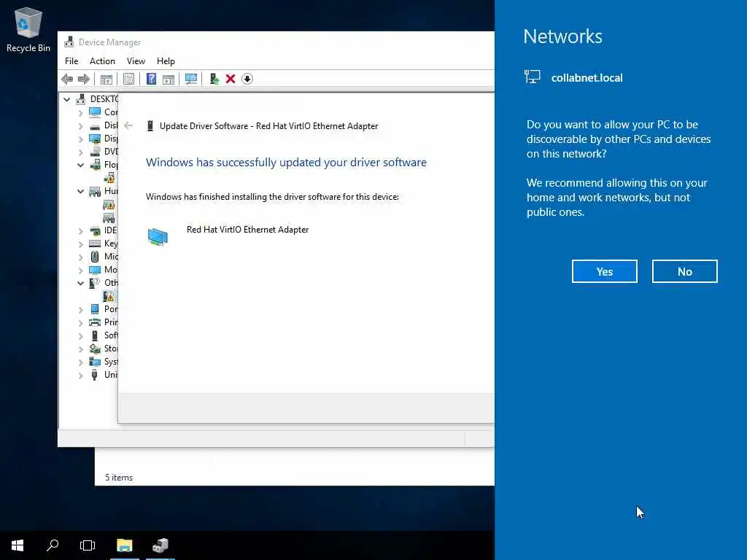
Task: Open taskbar Search
Action: pyautogui.click(x=53, y=545)
